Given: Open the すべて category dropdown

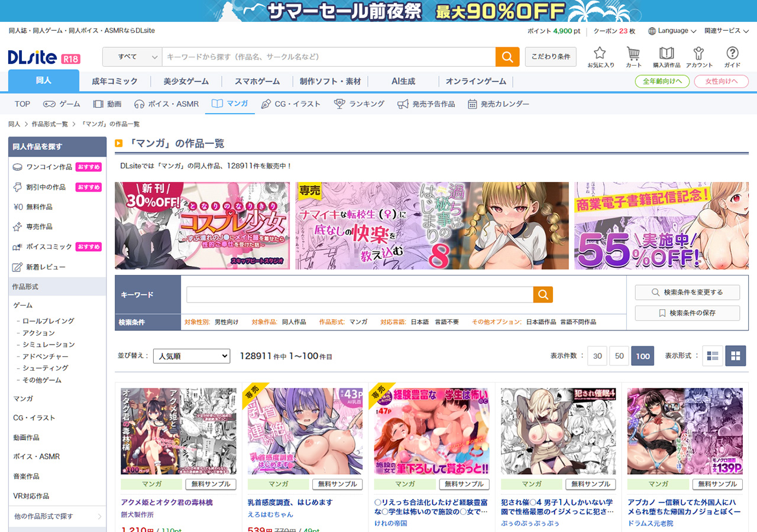Looking at the screenshot, I should coord(132,57).
